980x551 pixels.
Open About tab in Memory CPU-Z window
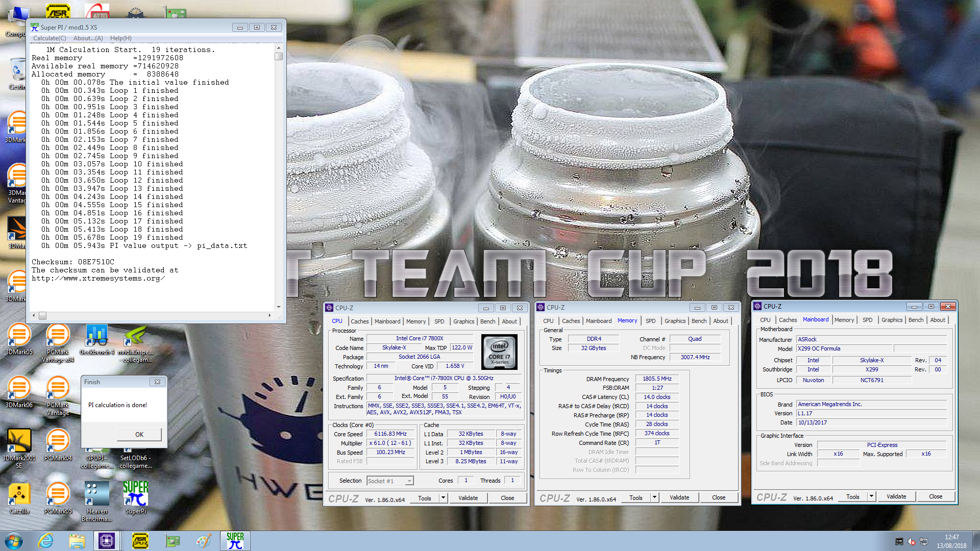(720, 321)
